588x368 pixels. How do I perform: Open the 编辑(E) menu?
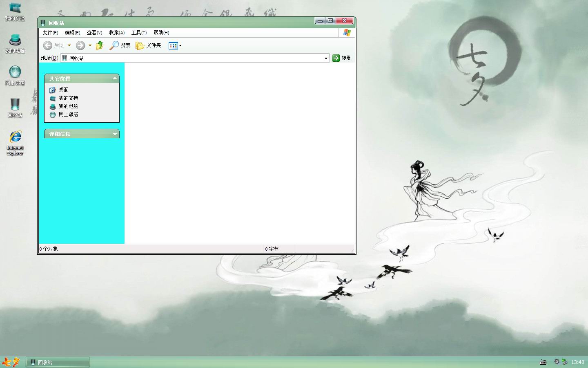(x=72, y=33)
